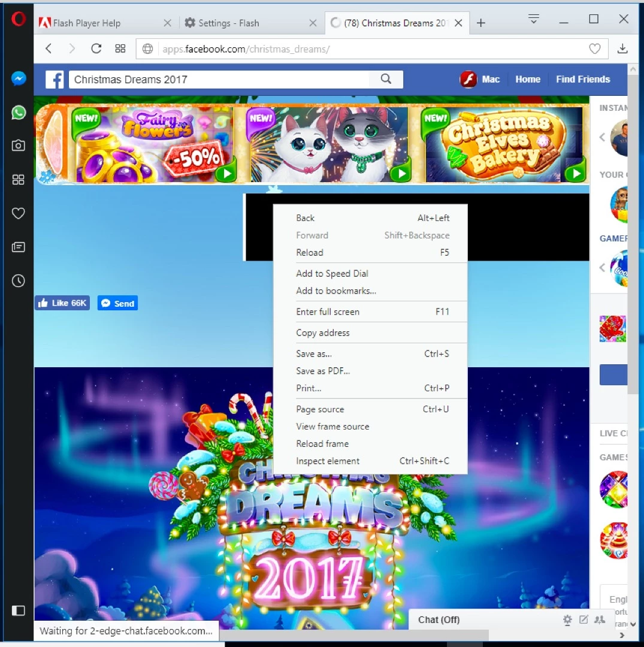Open the downloads icon in the toolbar
The width and height of the screenshot is (644, 647).
click(622, 49)
